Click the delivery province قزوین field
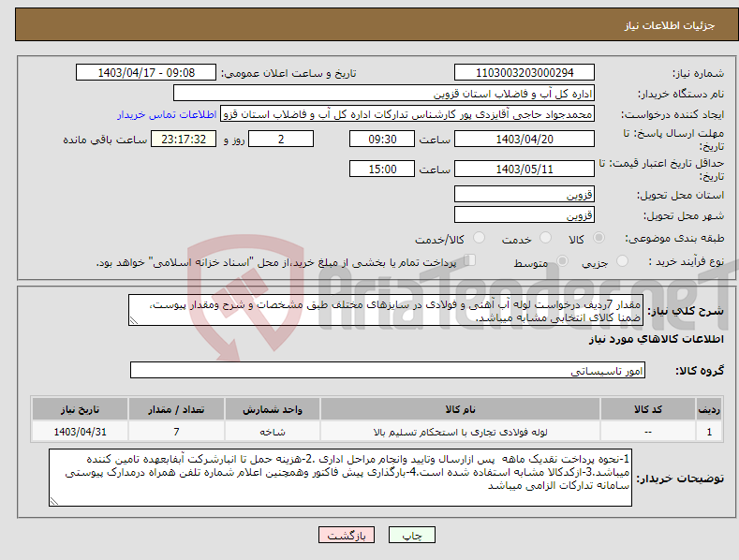This screenshot has width=739, height=560. [525, 194]
